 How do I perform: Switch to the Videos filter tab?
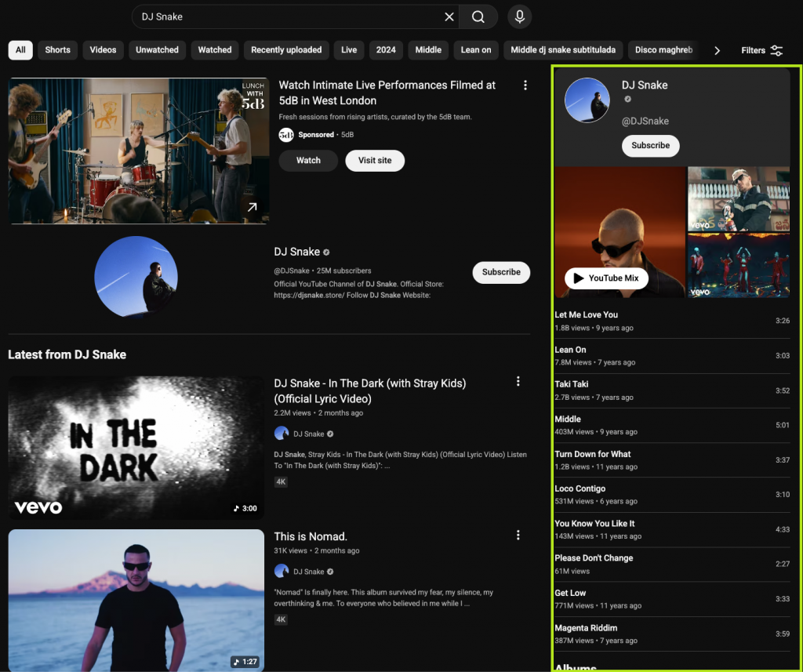[103, 50]
